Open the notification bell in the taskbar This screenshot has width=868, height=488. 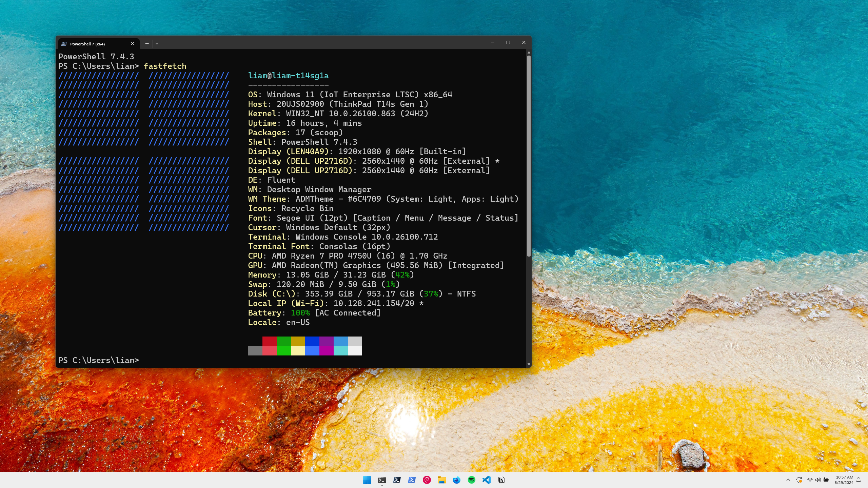pos(859,480)
